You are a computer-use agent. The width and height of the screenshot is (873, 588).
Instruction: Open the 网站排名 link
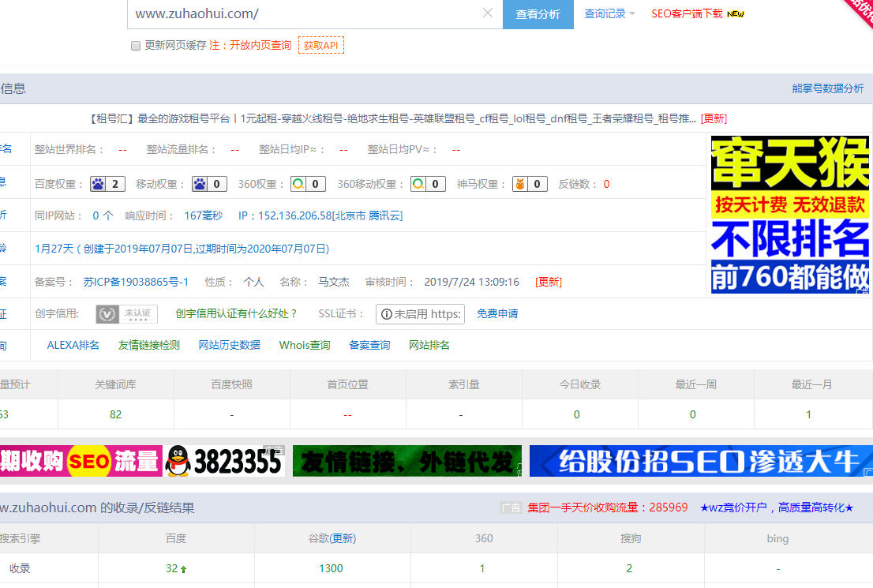pos(429,345)
